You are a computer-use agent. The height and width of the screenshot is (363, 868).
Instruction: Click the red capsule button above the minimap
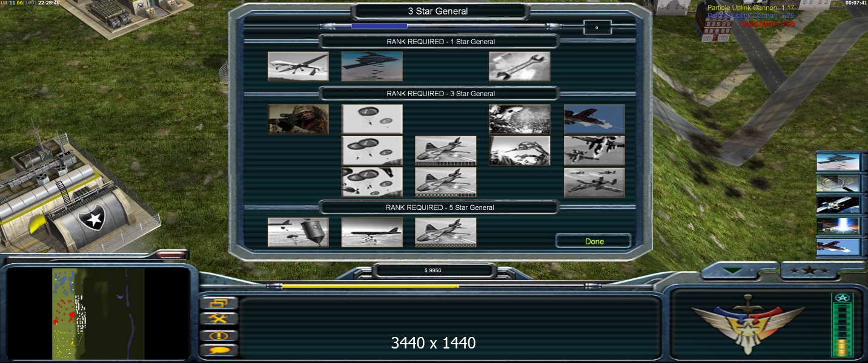click(171, 255)
